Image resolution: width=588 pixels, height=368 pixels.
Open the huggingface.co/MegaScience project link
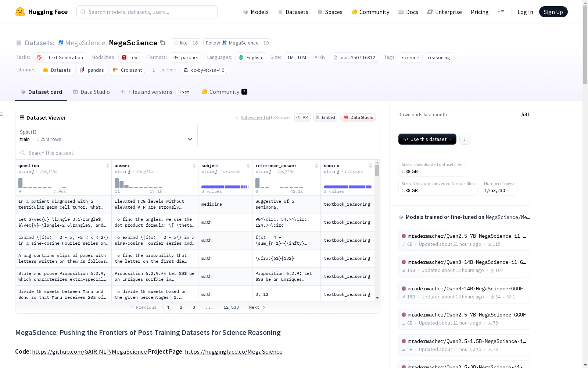(234, 351)
